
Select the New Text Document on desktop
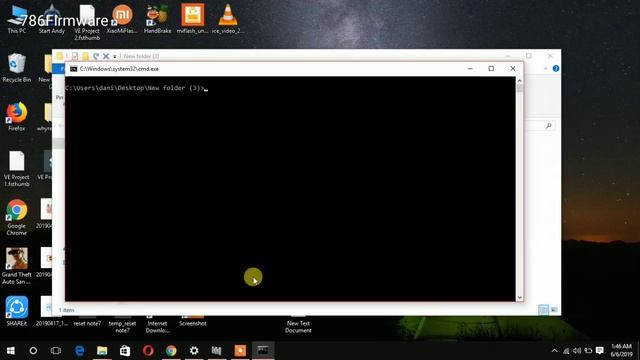click(x=298, y=324)
